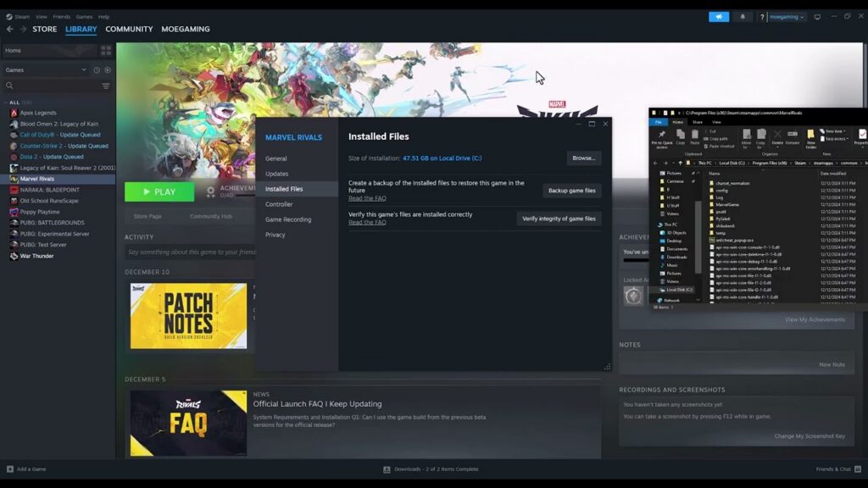Open Big Picture mode monitor icon
The height and width of the screenshot is (488, 868).
[817, 17]
